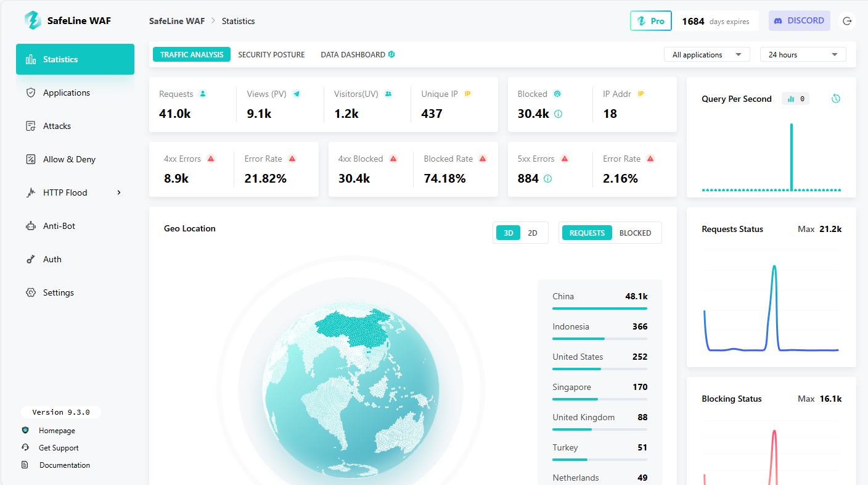This screenshot has height=485, width=868.
Task: Click the Pro license button
Action: point(651,21)
